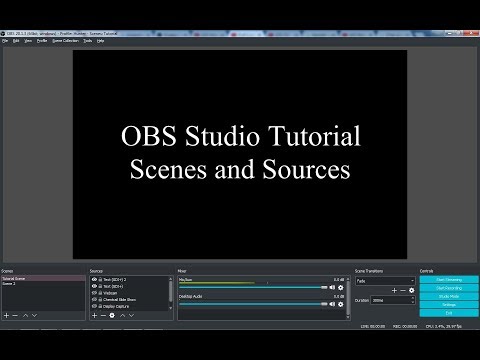Toggle the lock on Text (GDI+) 2 source
The image size is (480, 360).
(100, 279)
